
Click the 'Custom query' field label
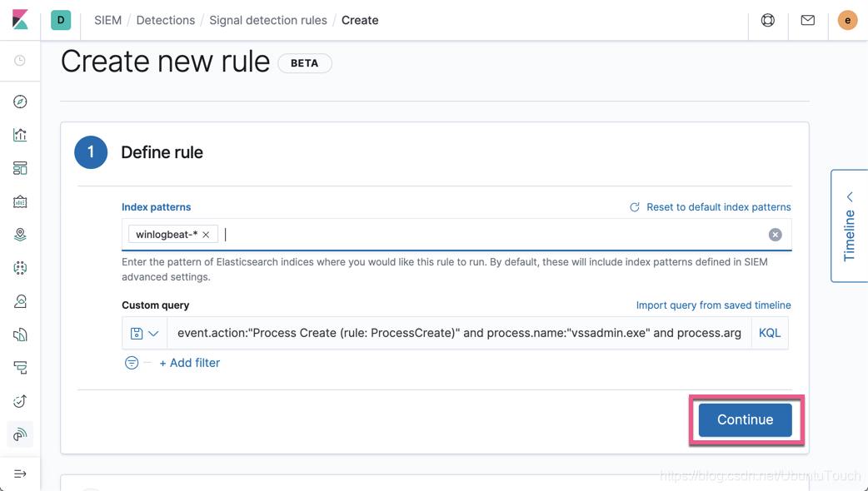[x=156, y=305]
